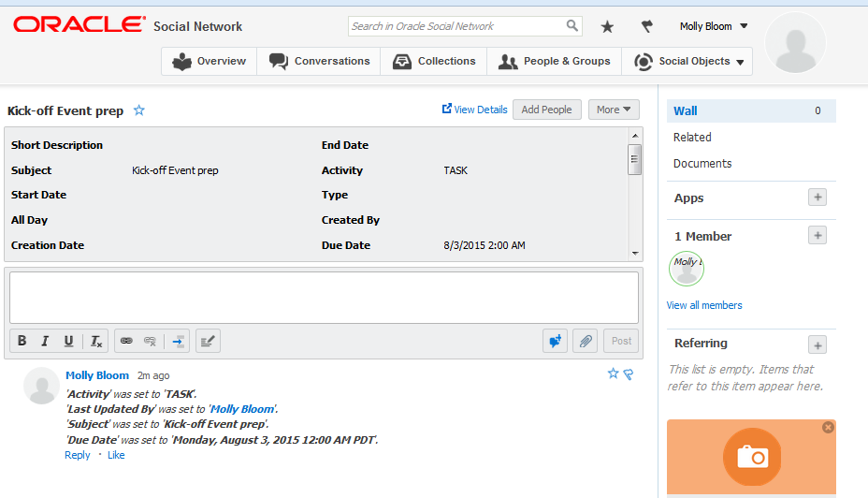The height and width of the screenshot is (498, 868).
Task: Reply to Molly Bloom's post
Action: [x=77, y=455]
